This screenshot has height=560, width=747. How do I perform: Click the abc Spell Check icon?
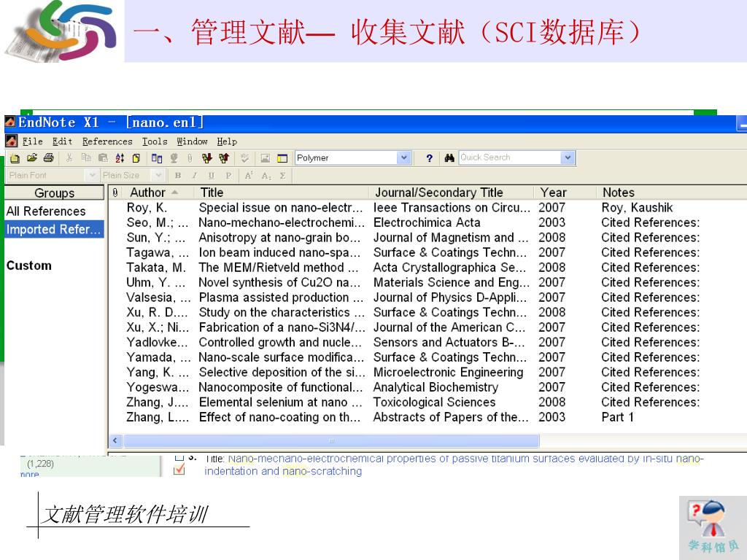point(245,158)
